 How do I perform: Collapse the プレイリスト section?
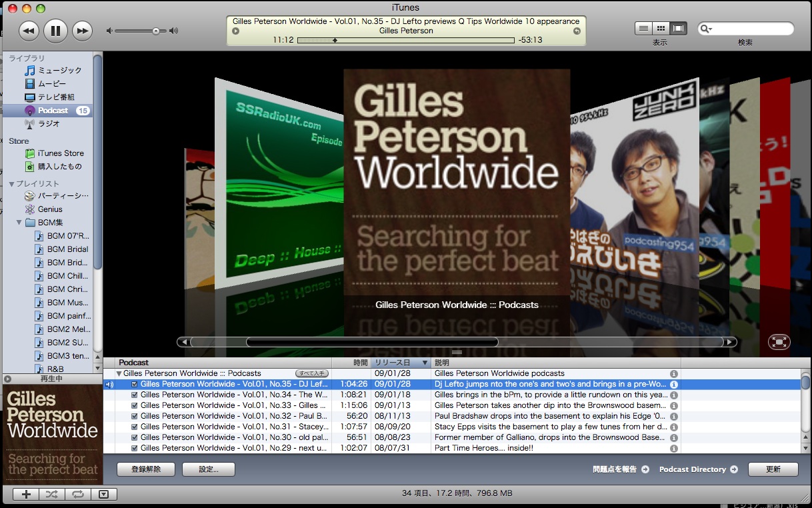(x=11, y=184)
